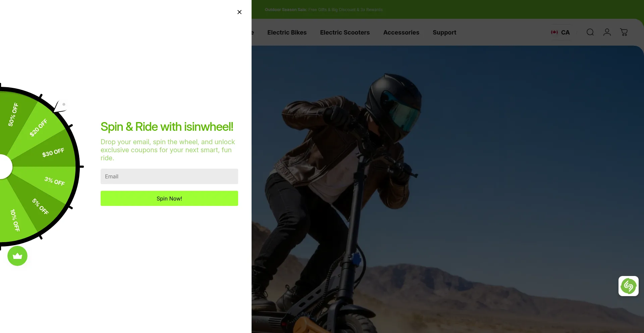Click the 50% OFF wheel segment

pyautogui.click(x=13, y=115)
